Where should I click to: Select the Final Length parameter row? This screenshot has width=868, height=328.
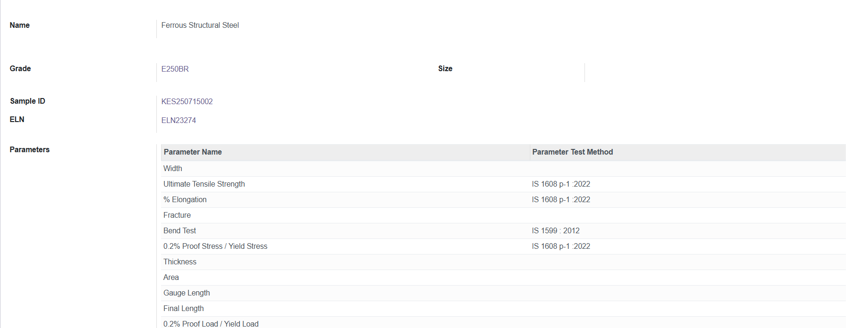184,309
